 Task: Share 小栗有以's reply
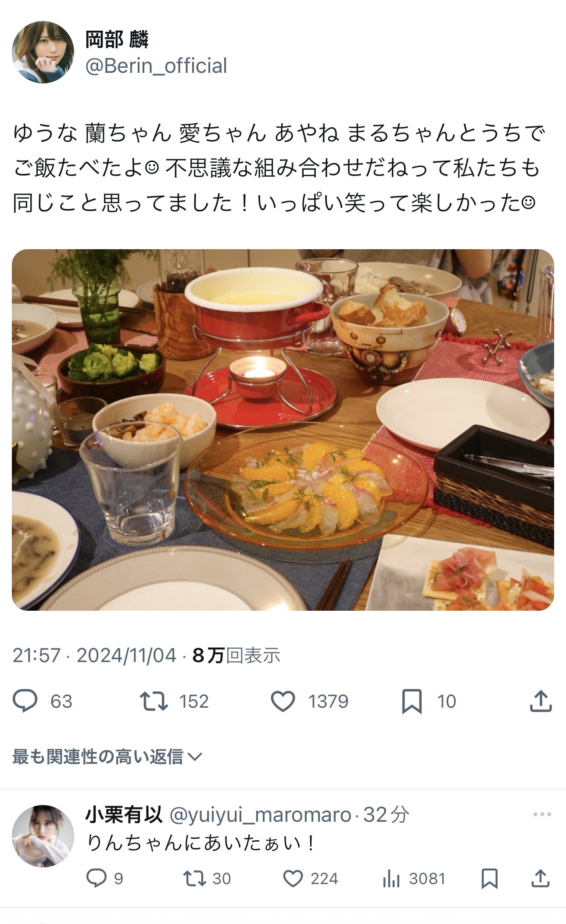pos(541,878)
